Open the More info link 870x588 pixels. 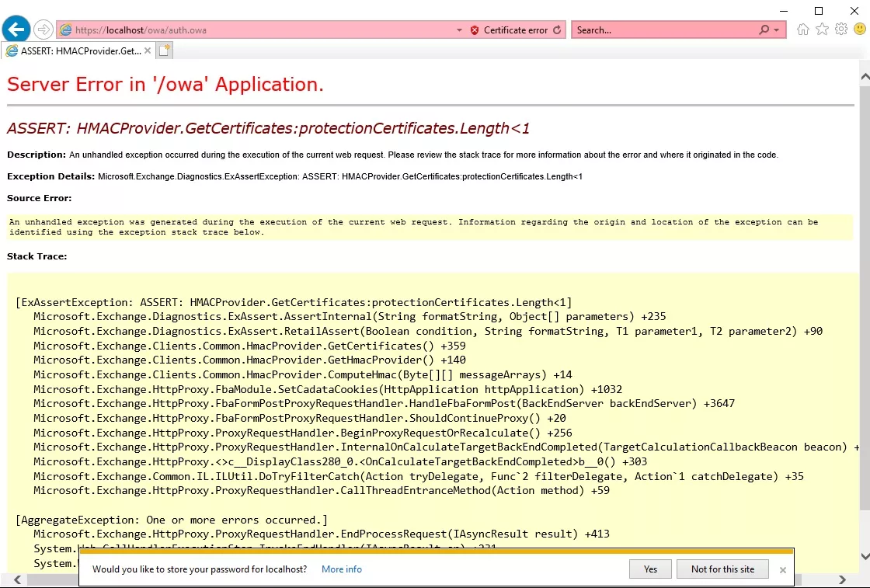(x=342, y=569)
